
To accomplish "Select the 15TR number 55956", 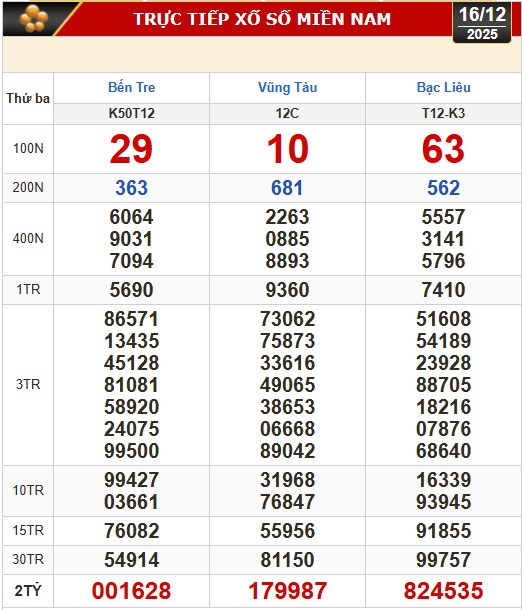I will (x=287, y=531).
